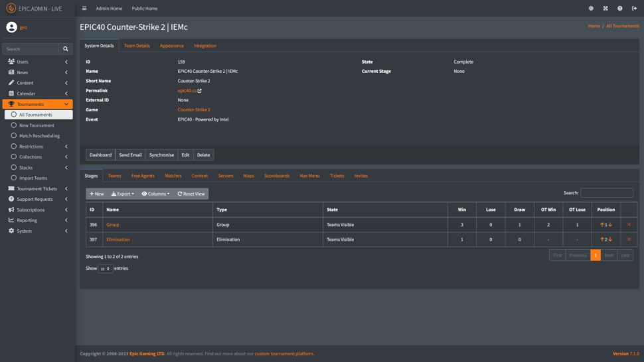This screenshot has height=362, width=644.
Task: Open the Matches tab
Action: (173, 176)
